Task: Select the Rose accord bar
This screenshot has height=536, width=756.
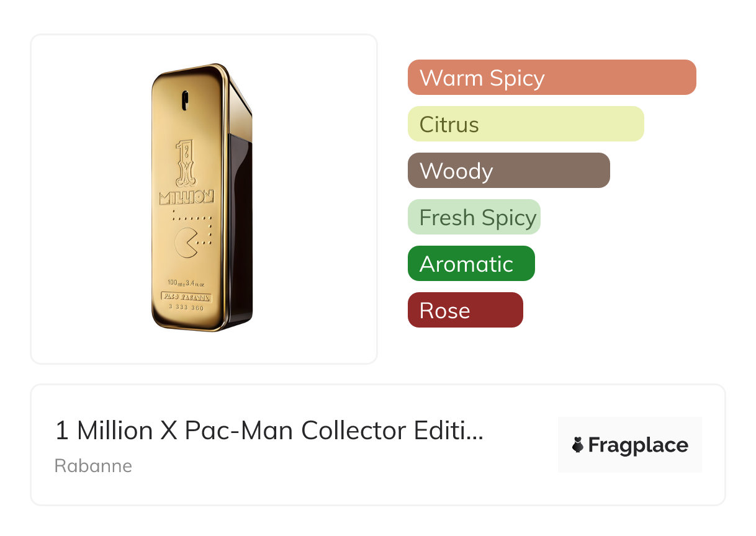Action: click(465, 310)
